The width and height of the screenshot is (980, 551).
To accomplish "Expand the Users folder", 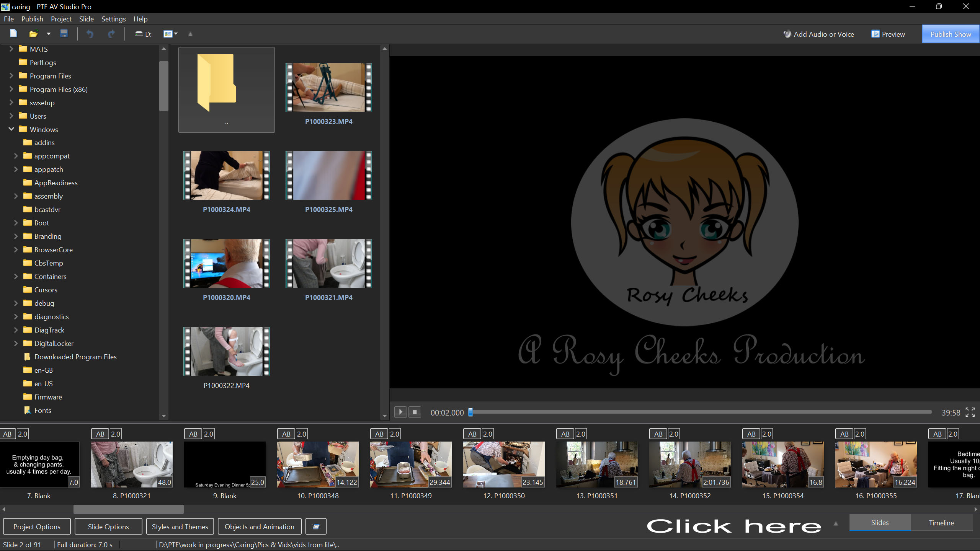I will coord(11,116).
